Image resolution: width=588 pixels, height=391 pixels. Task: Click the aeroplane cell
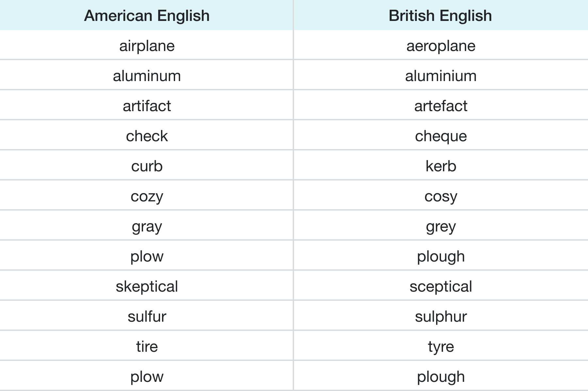click(x=441, y=46)
